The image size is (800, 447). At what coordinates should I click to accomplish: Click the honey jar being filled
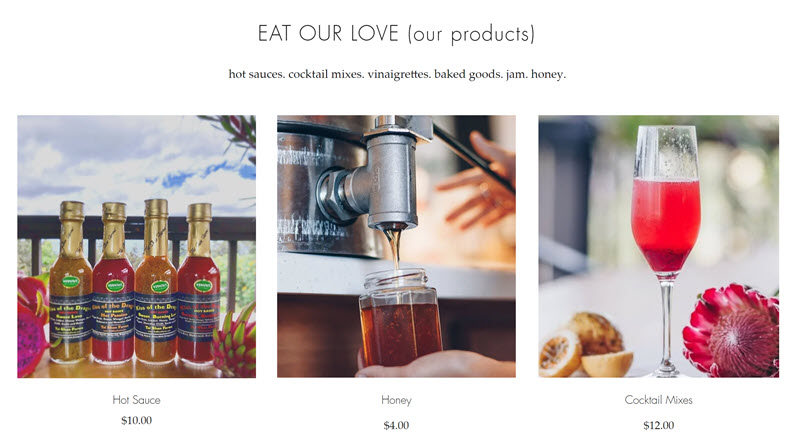click(x=399, y=319)
